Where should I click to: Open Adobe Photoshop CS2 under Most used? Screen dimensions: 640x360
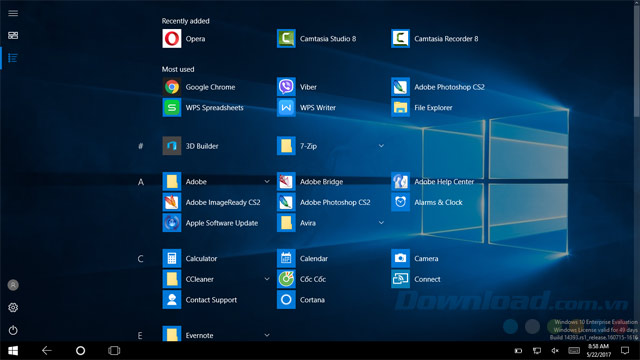tap(400, 87)
